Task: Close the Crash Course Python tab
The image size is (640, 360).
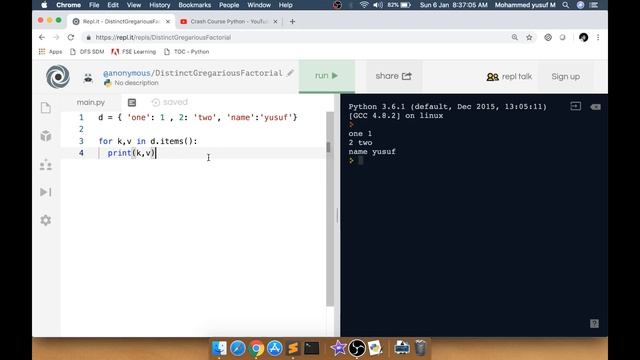Action: click(275, 22)
